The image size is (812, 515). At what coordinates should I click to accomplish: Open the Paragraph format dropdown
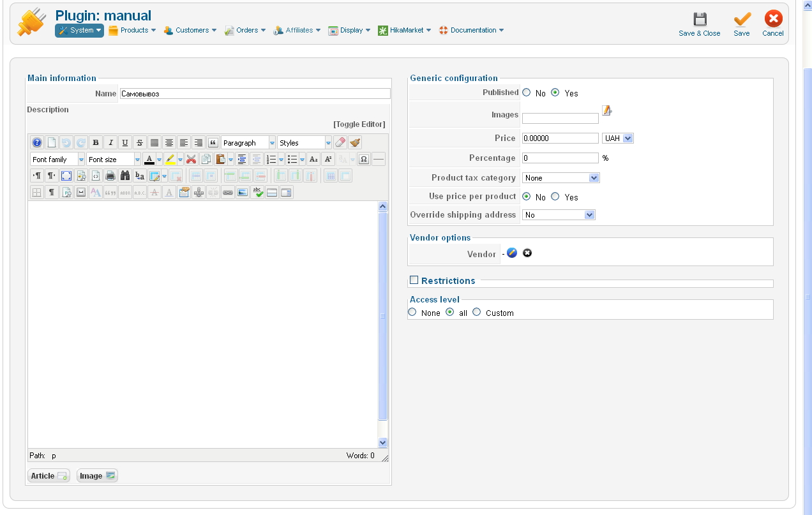point(248,142)
